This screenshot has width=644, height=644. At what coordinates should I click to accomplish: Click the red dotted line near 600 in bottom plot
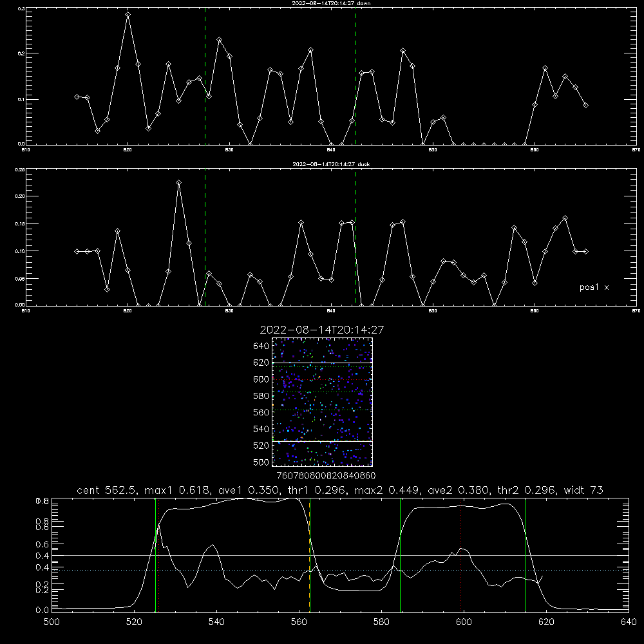[460, 554]
